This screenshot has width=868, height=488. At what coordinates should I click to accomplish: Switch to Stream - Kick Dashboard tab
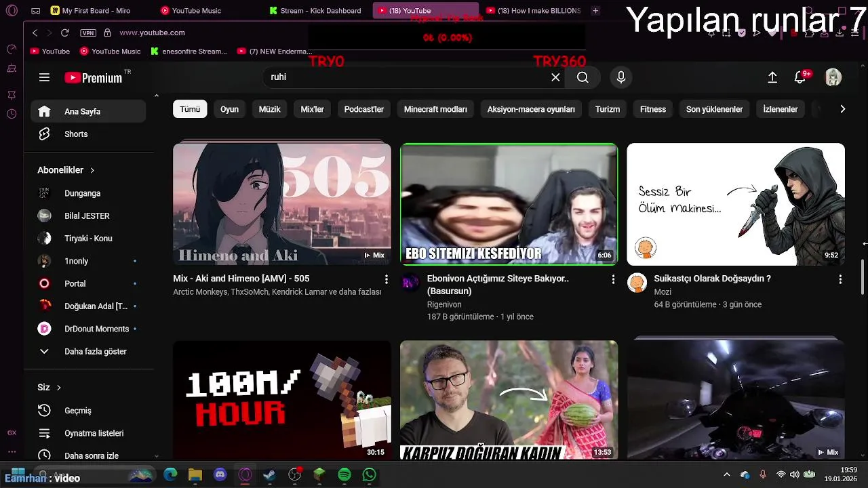[x=315, y=11]
